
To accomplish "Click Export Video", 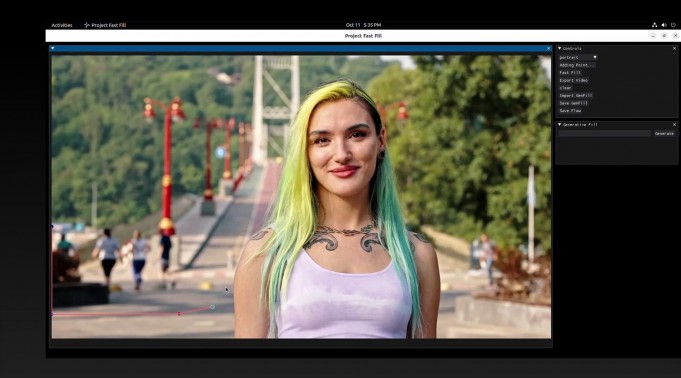I will (x=574, y=80).
